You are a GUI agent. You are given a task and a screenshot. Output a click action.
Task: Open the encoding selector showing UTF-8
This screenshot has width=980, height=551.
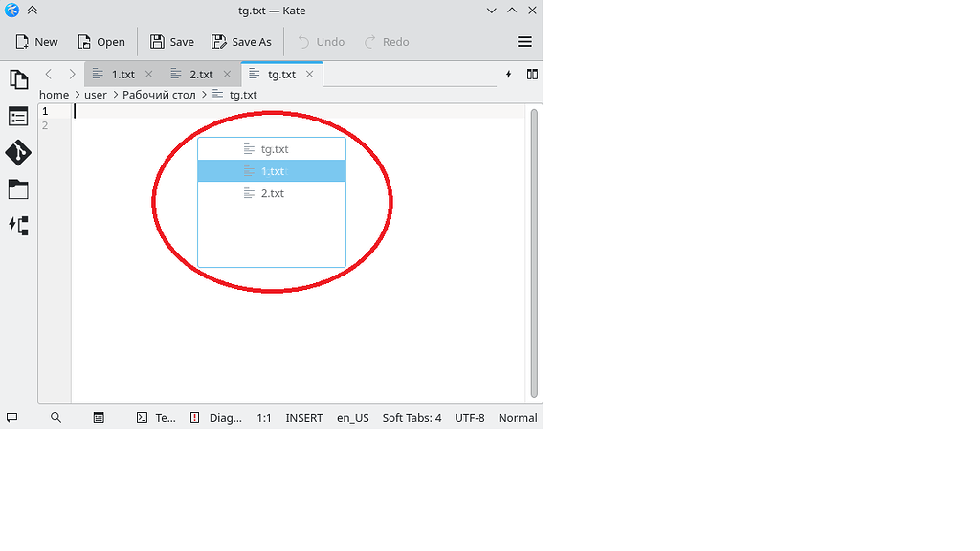tap(469, 417)
